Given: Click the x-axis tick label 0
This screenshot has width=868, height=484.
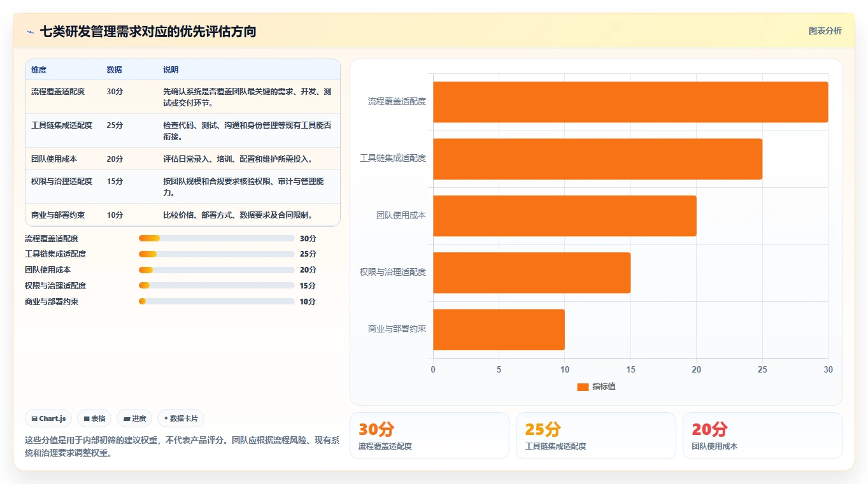Looking at the screenshot, I should pos(433,369).
